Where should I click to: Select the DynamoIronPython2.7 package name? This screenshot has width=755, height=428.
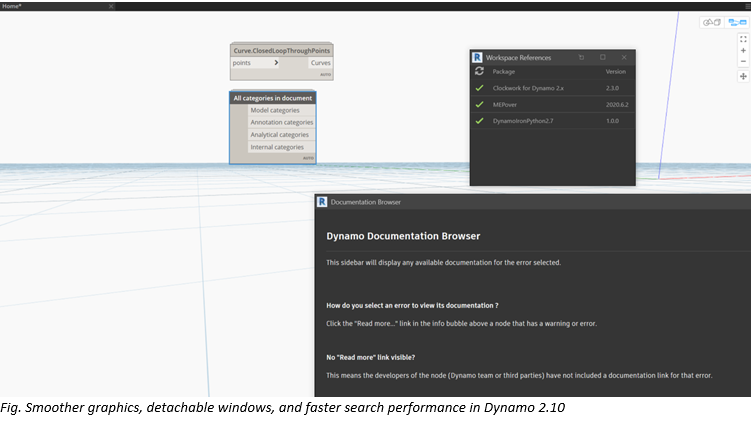tap(523, 121)
